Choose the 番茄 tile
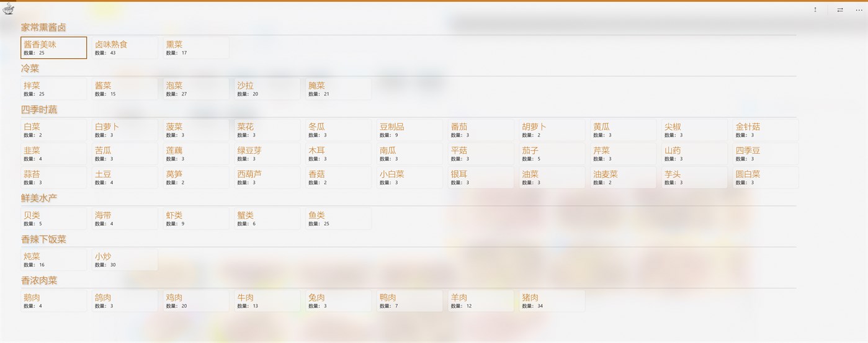This screenshot has width=868, height=343. point(481,130)
